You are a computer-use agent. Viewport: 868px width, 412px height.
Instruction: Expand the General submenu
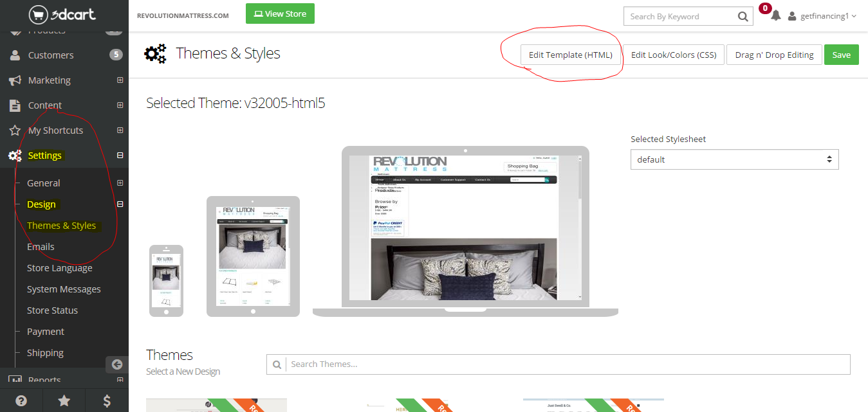[x=120, y=183]
